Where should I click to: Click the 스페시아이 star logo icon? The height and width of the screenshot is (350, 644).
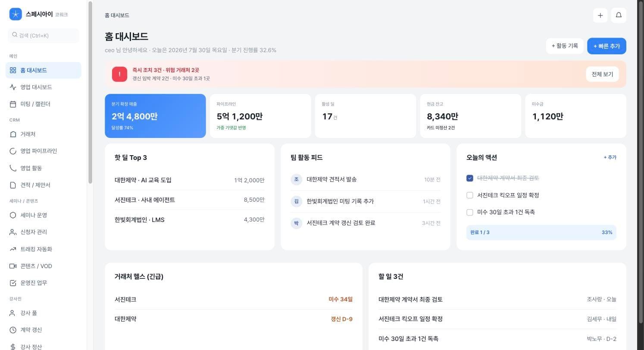[x=16, y=14]
